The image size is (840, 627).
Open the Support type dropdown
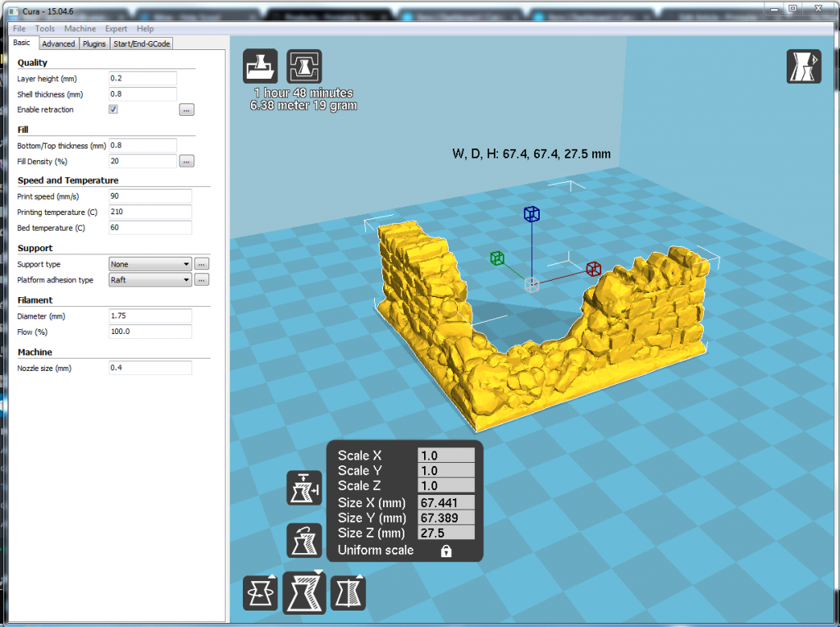[x=150, y=264]
